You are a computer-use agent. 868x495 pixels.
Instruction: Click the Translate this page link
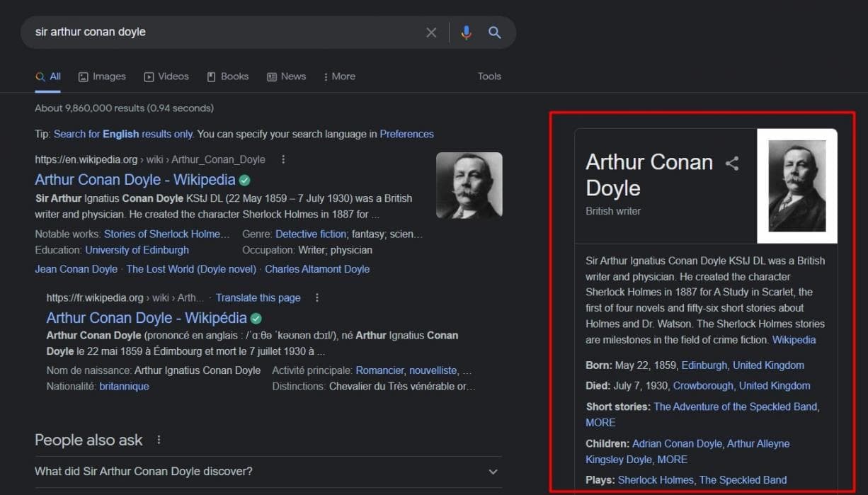(x=258, y=298)
